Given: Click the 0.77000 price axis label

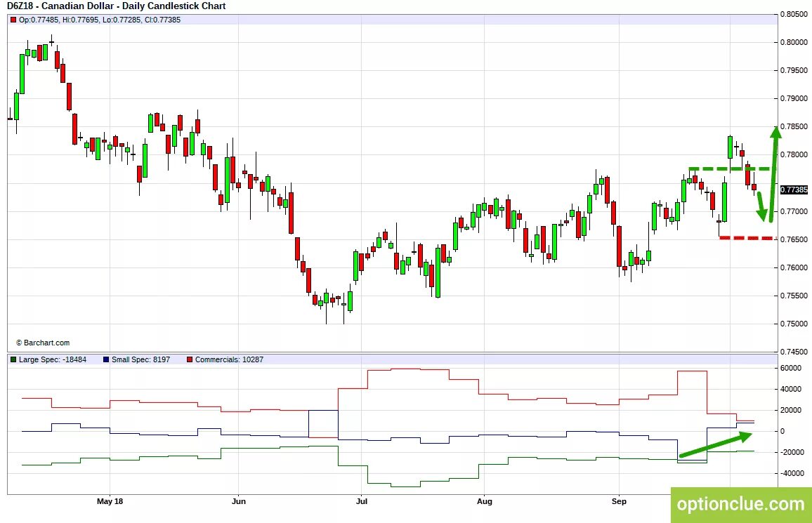Looking at the screenshot, I should click(794, 211).
